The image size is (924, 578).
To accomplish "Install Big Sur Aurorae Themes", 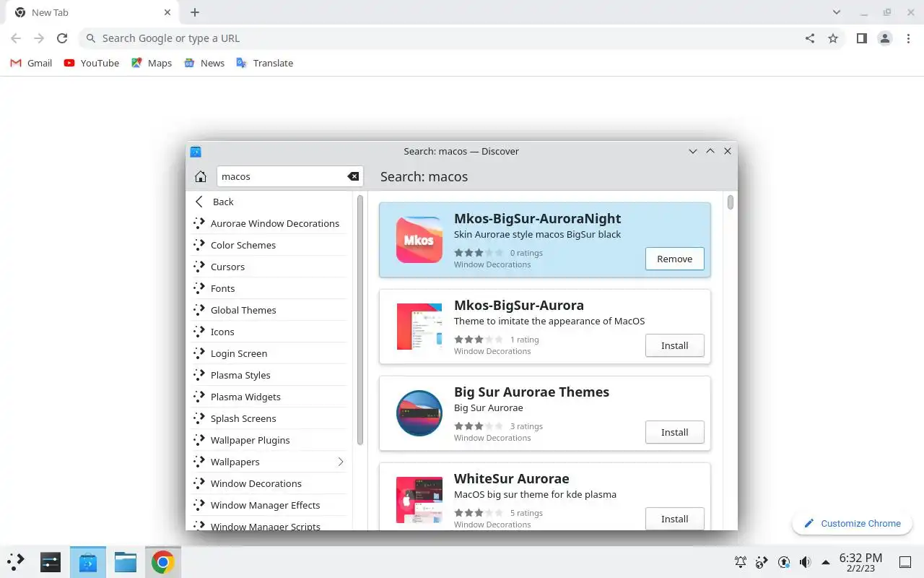I will coord(674,432).
